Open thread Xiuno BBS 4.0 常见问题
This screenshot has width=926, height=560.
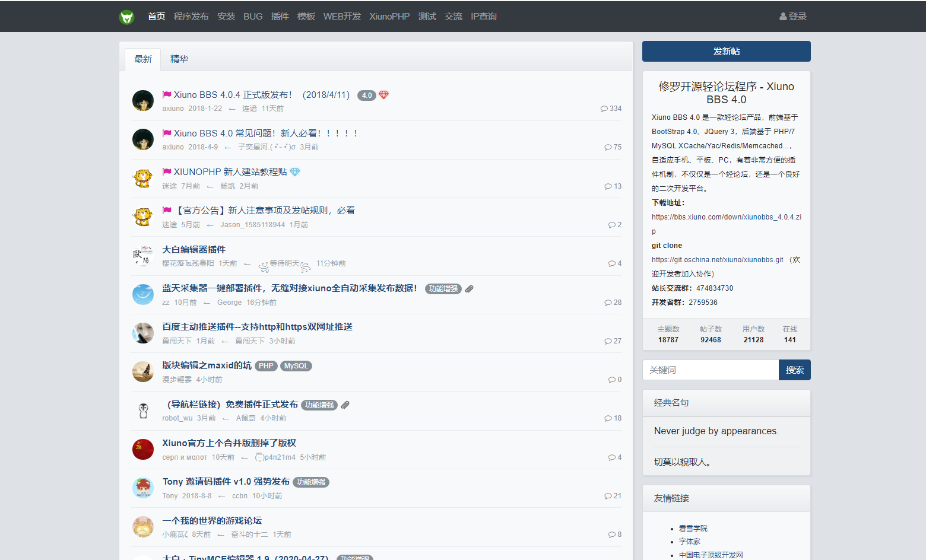coord(266,133)
